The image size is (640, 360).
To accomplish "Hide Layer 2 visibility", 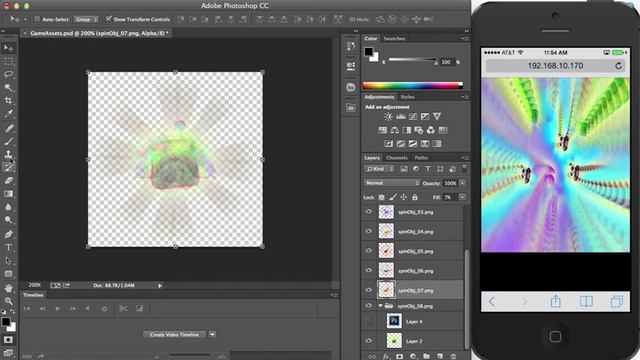I will (x=369, y=341).
